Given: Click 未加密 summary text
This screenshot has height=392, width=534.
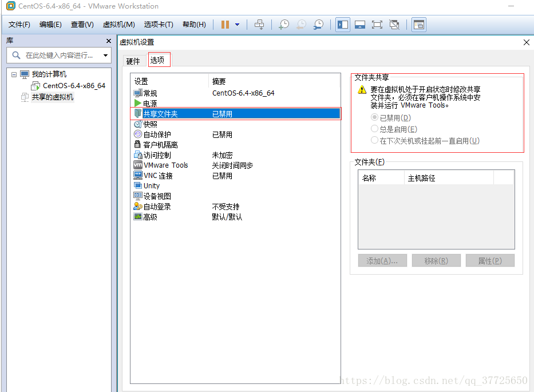Looking at the screenshot, I should click(x=222, y=155).
